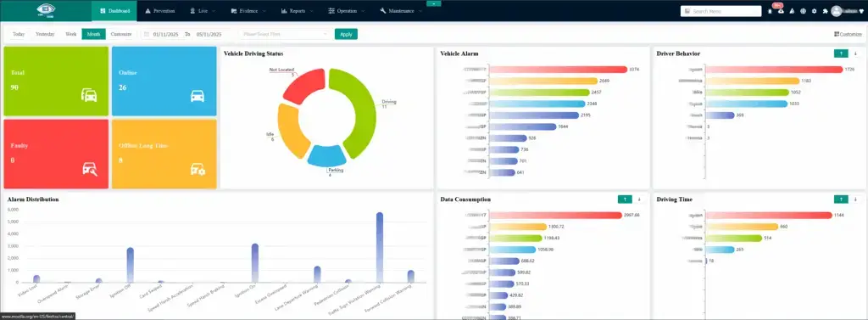
Task: Click the Driving Time bar valued 1144
Action: coord(769,215)
